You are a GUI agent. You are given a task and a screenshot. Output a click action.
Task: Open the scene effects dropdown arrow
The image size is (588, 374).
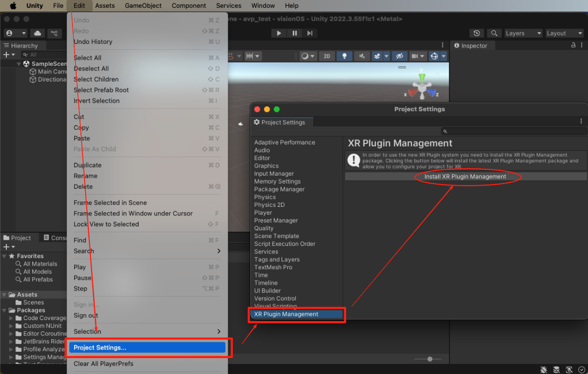(386, 56)
